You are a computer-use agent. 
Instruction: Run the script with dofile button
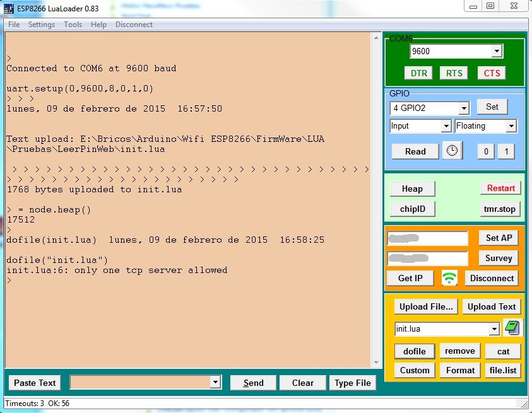(415, 351)
